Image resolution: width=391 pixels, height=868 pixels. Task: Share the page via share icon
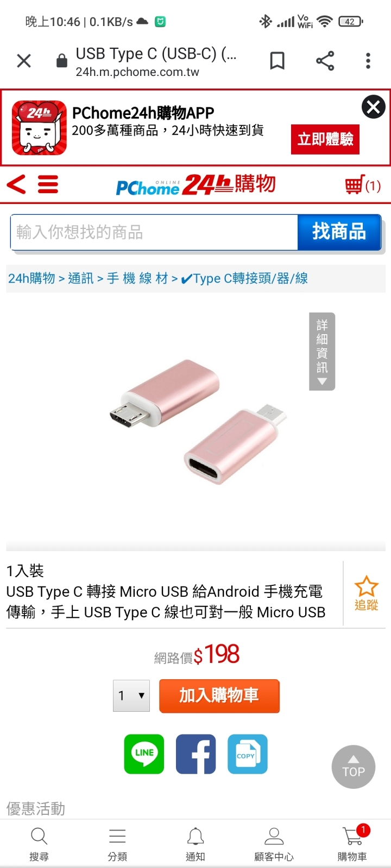pos(325,61)
